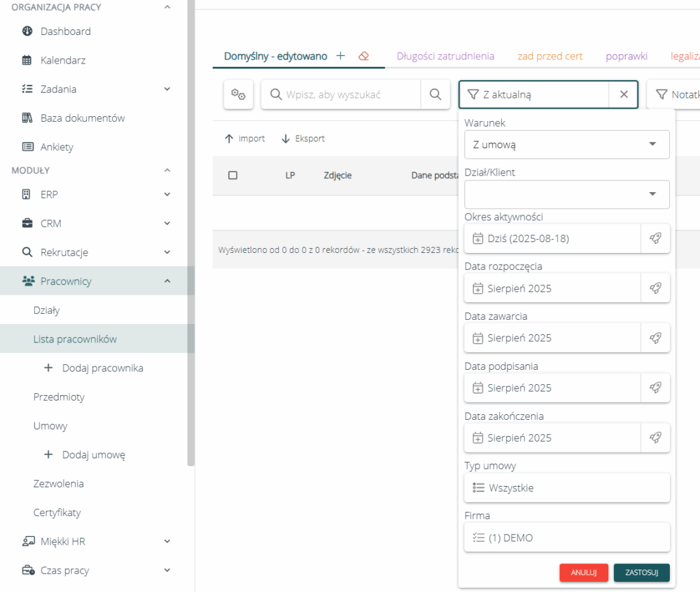700x592 pixels.
Task: Click rocket icon beside Okres aktywności
Action: (x=655, y=239)
